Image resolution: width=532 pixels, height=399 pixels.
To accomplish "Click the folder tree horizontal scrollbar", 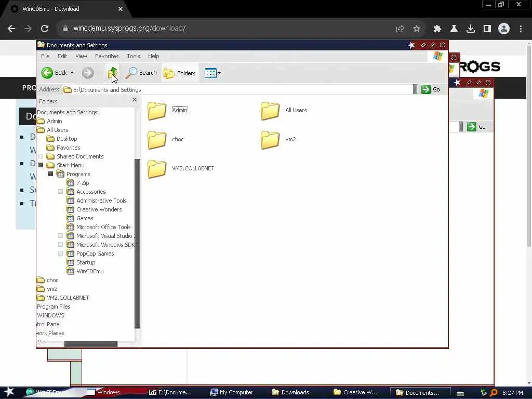I will pos(90,344).
